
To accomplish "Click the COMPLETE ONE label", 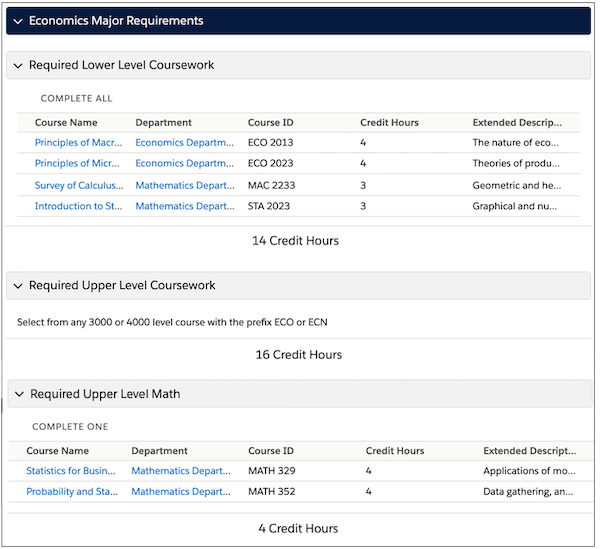I will click(x=70, y=427).
